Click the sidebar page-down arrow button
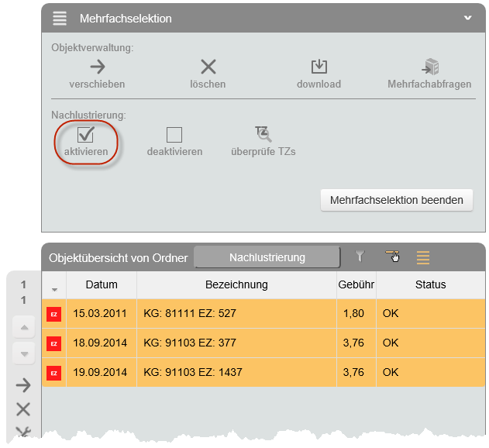 point(24,353)
